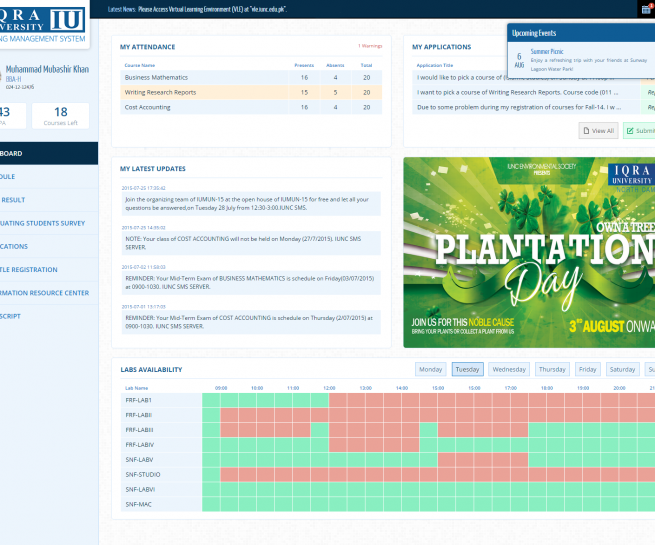Open the Graduating Students Survey menu item
The width and height of the screenshot is (655, 545).
[44, 223]
